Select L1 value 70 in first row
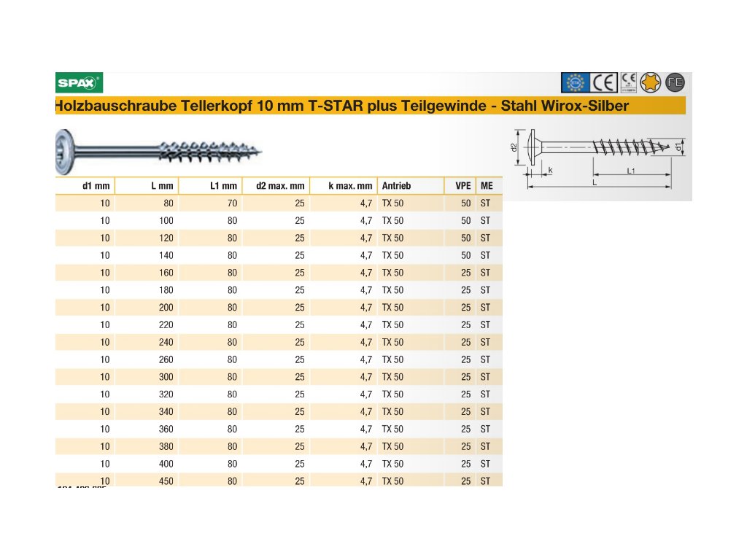Viewport: 747px width, 560px height. coord(232,203)
